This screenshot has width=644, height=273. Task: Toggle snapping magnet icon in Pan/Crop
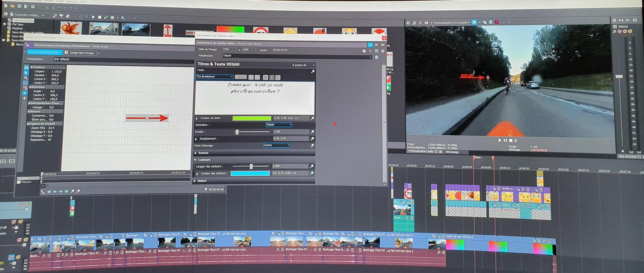click(25, 83)
